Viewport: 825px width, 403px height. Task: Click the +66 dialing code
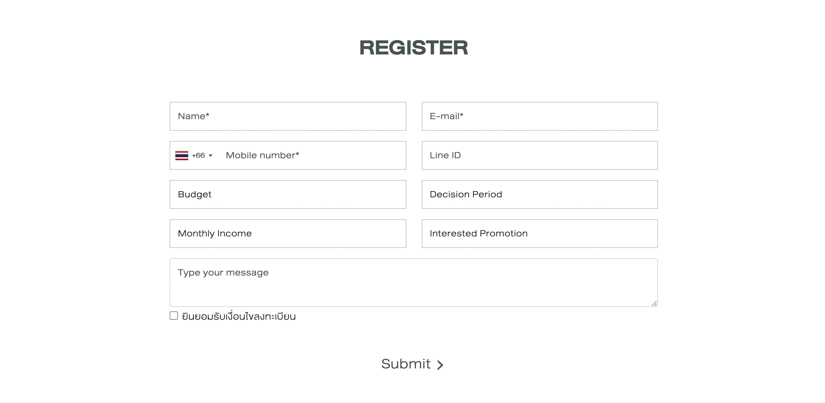click(198, 155)
